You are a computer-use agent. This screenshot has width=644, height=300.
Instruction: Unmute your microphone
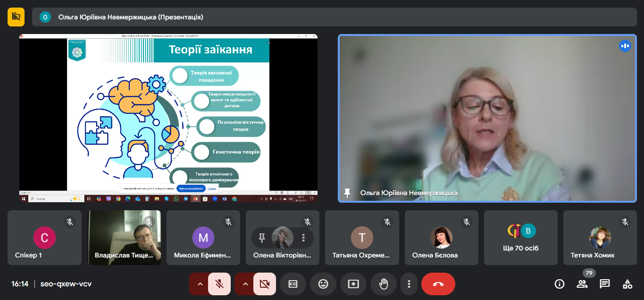(219, 284)
